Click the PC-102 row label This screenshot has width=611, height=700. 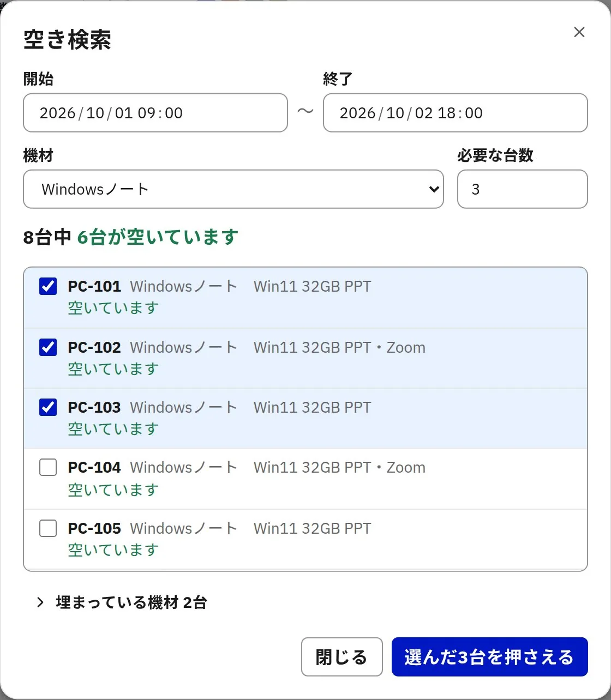click(94, 347)
